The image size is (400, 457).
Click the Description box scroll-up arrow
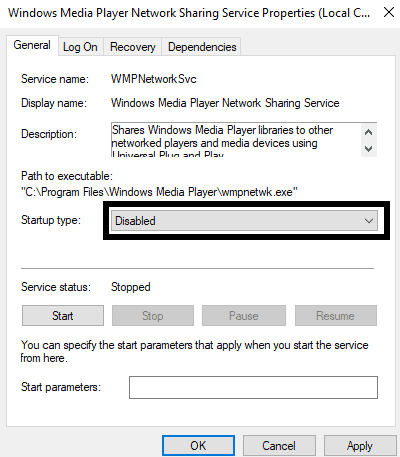[369, 132]
